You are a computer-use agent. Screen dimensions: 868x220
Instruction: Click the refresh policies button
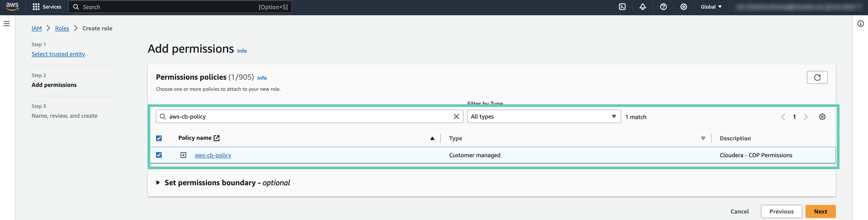[x=817, y=77]
